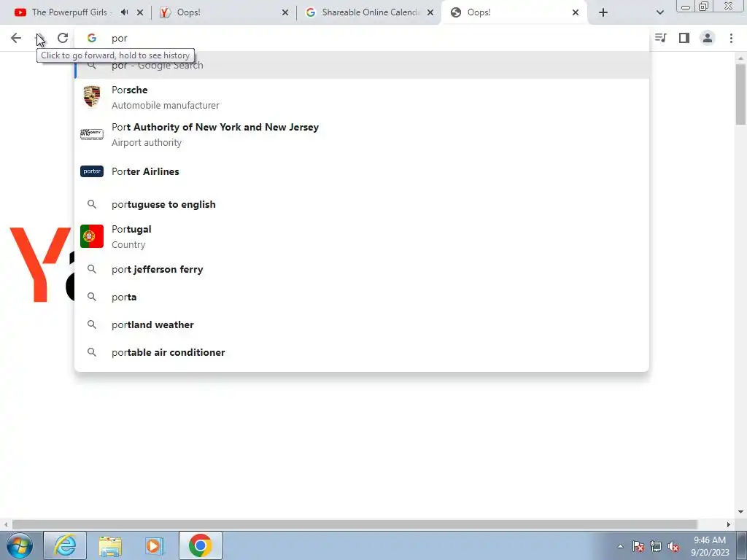Click the Google icon in the address bar
747x560 pixels.
click(92, 38)
